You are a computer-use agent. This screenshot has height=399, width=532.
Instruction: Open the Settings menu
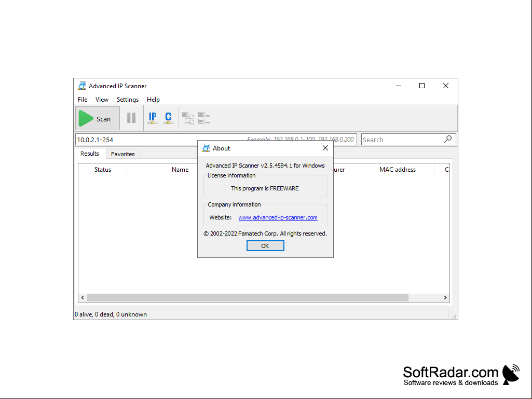[x=128, y=100]
